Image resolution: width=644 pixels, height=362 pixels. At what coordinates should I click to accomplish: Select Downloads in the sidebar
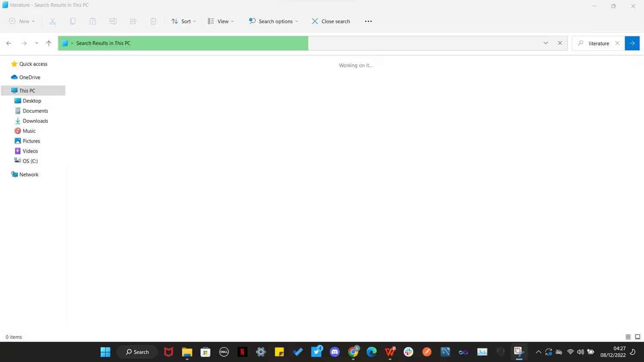[x=36, y=121]
